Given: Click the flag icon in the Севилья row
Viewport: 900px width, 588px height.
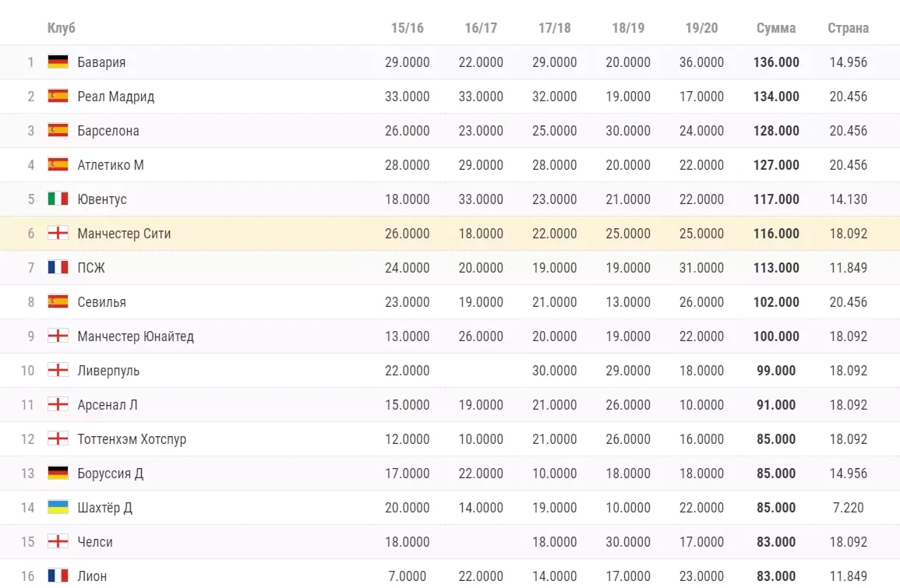Looking at the screenshot, I should point(58,301).
